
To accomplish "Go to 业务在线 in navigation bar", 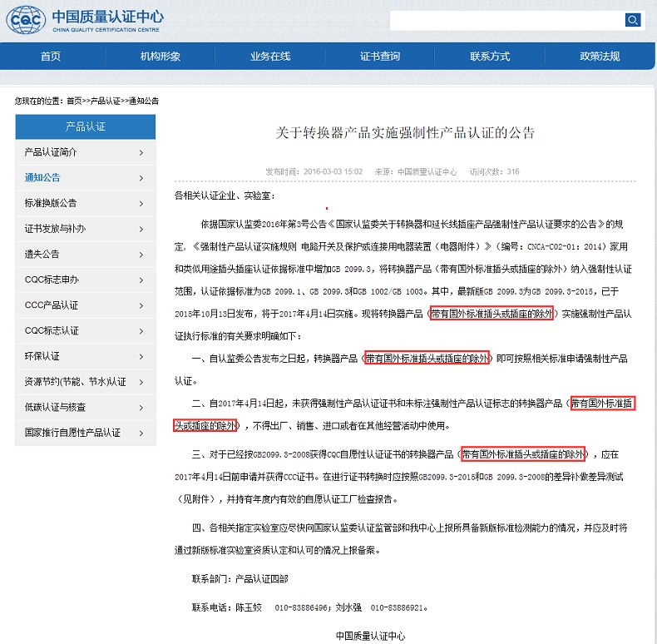I will 270,57.
